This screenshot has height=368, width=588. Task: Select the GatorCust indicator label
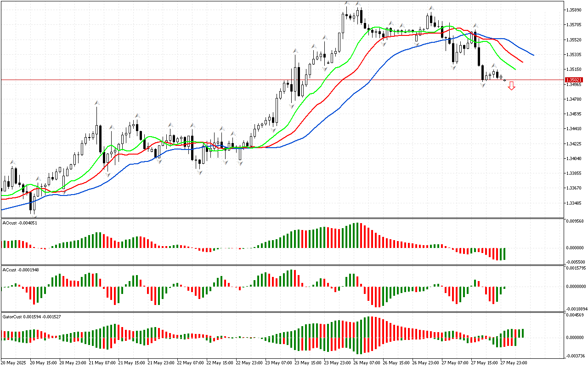31,316
